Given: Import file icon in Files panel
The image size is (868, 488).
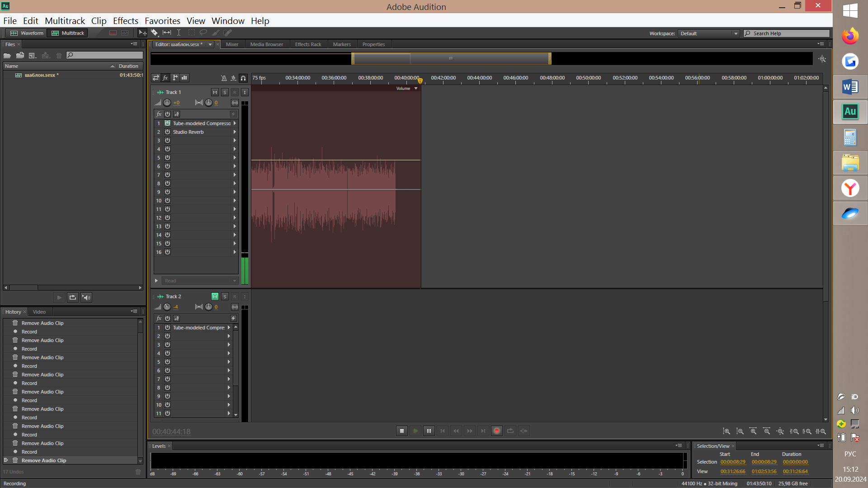Looking at the screenshot, I should point(20,56).
